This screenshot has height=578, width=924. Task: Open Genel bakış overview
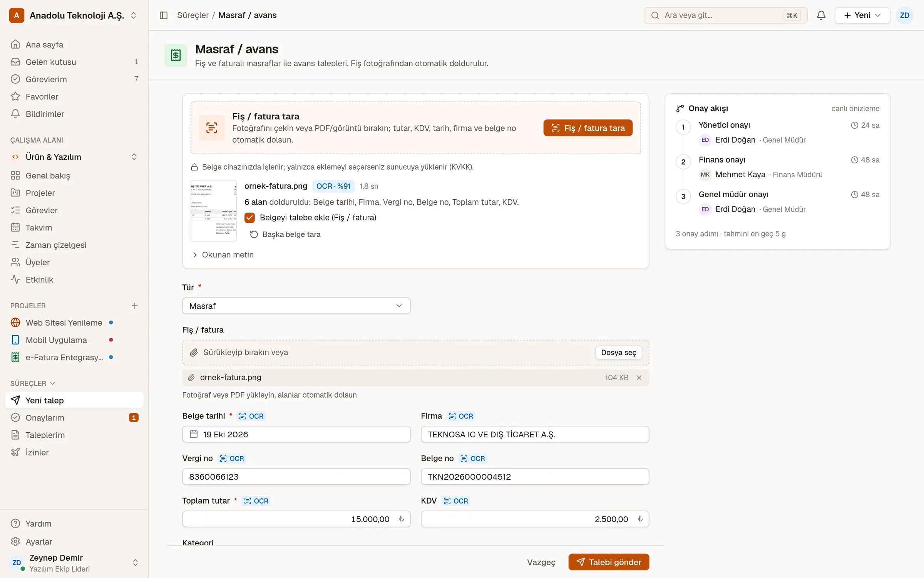tap(74, 175)
